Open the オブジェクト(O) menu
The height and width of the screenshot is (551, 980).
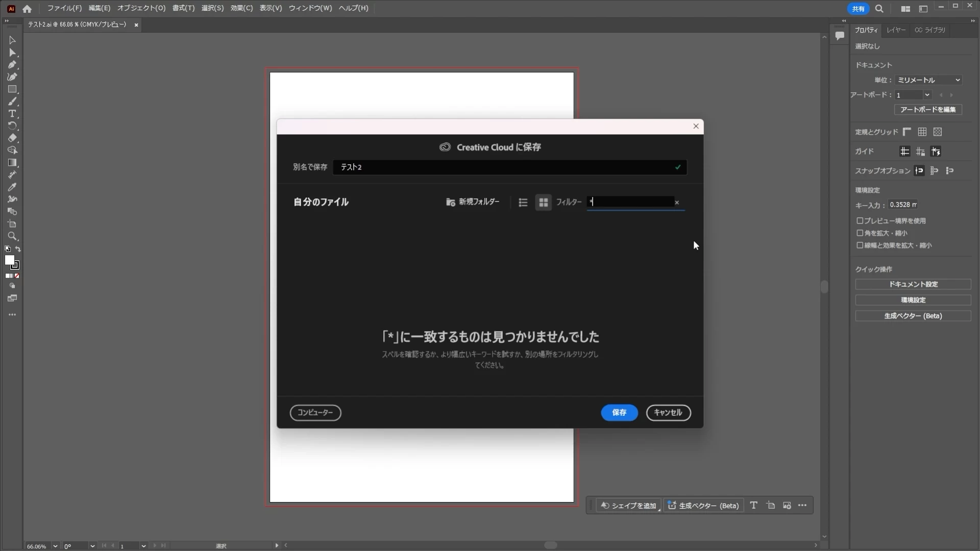click(141, 8)
